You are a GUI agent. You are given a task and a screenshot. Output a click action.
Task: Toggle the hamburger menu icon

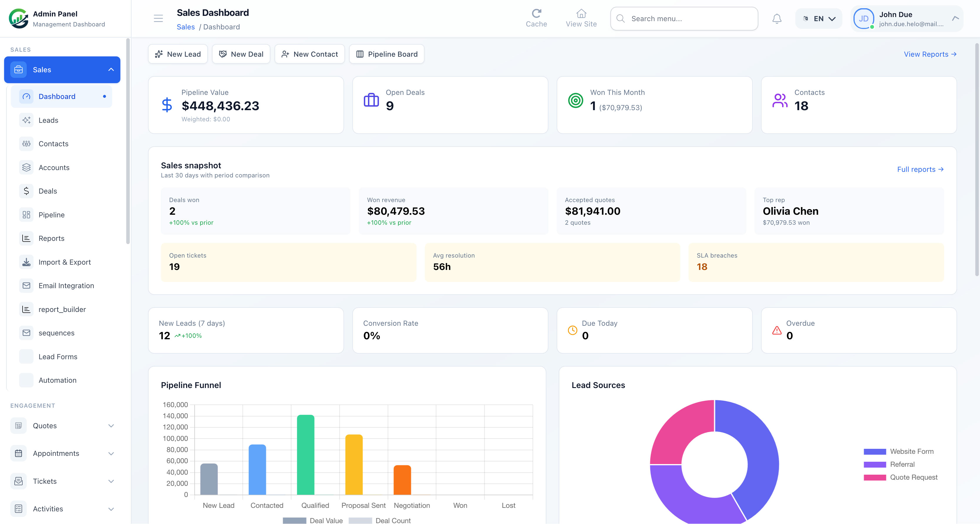click(158, 18)
